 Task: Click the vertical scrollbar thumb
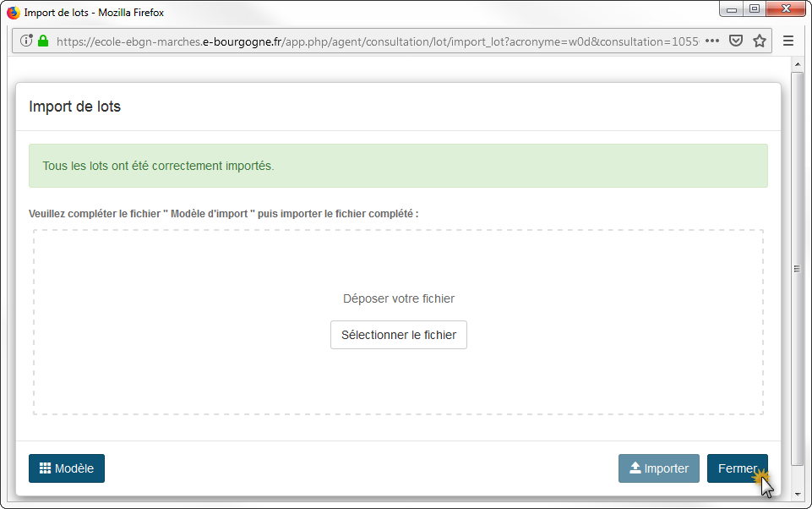click(797, 268)
